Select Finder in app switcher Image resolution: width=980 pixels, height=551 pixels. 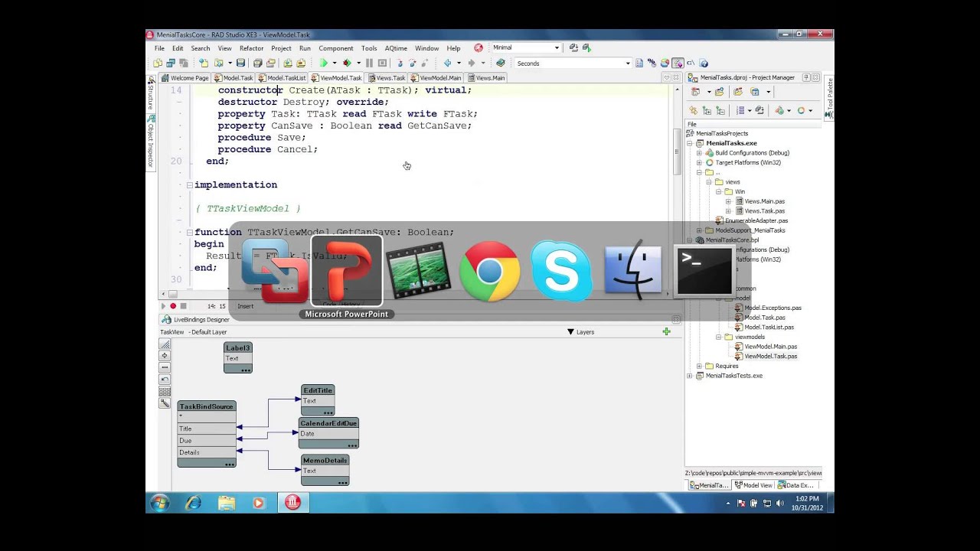tap(632, 270)
